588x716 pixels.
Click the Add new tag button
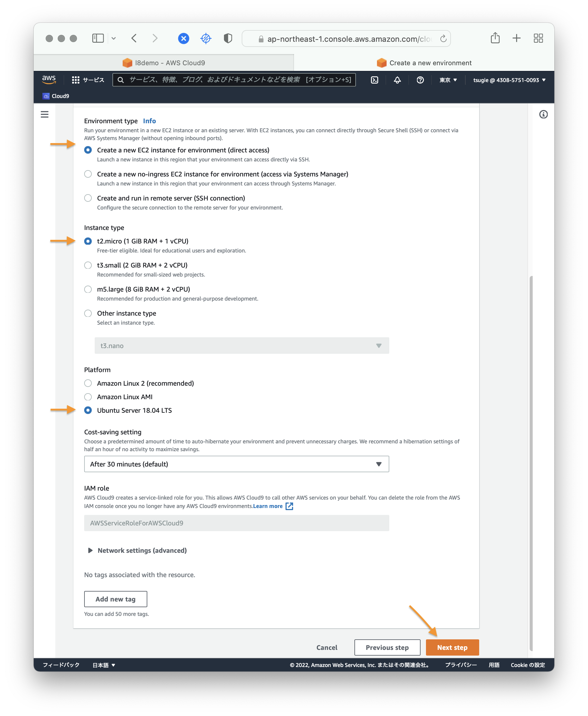pos(115,599)
